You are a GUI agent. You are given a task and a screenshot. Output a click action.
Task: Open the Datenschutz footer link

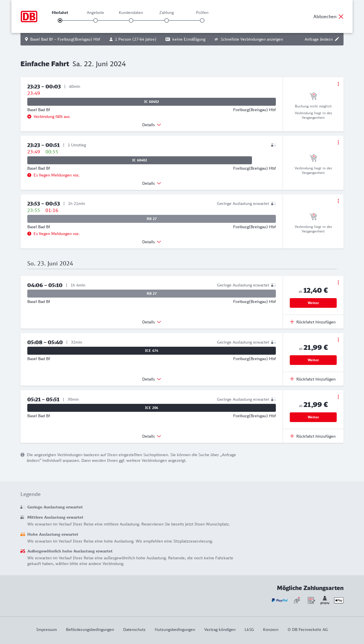pyautogui.click(x=134, y=630)
